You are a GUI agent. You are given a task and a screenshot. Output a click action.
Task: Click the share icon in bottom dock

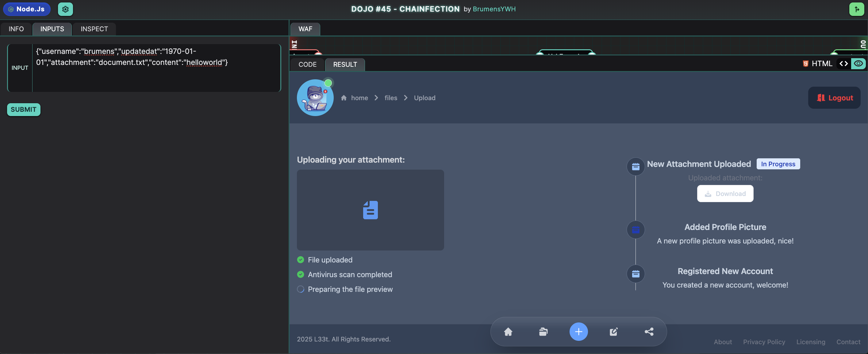point(649,332)
